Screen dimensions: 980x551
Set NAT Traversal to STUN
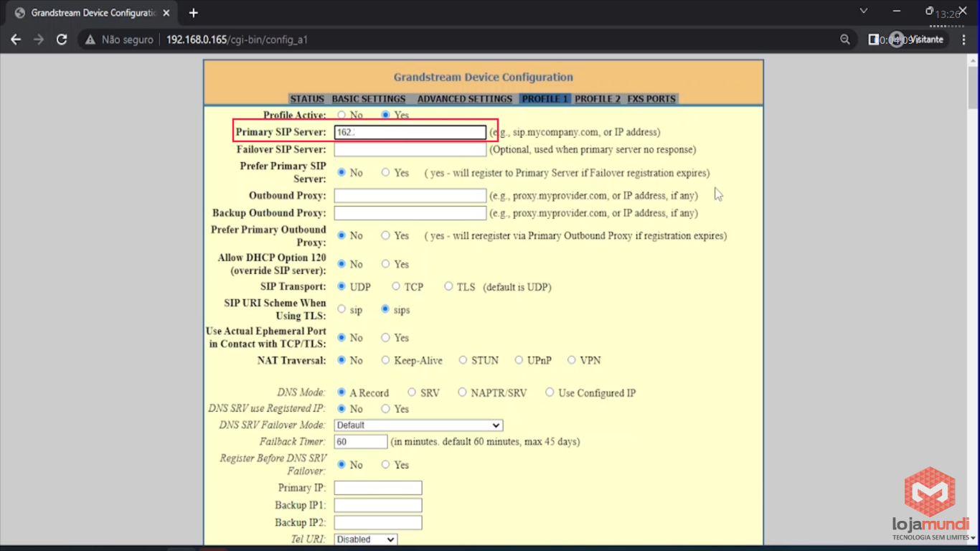point(463,360)
